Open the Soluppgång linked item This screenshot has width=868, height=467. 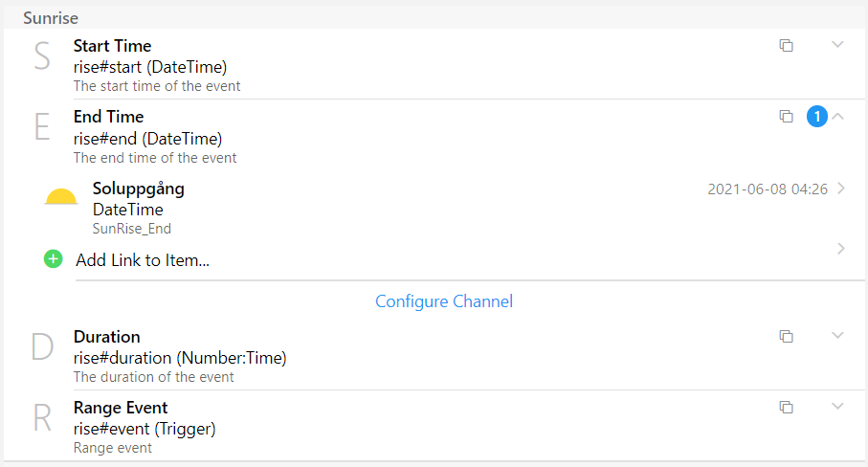[x=139, y=189]
